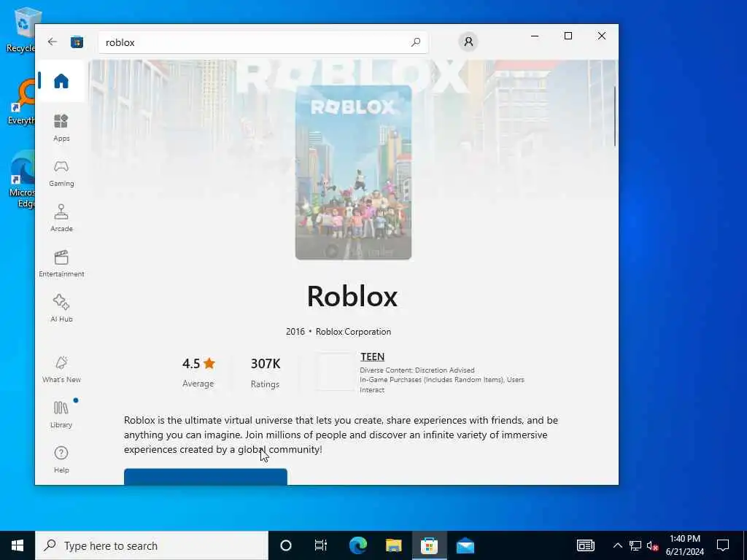Open the notification center icon
Image resolution: width=747 pixels, height=560 pixels.
point(723,545)
